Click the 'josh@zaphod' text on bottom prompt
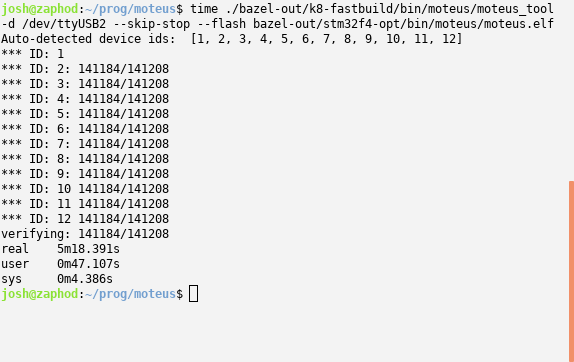Image resolution: width=574 pixels, height=362 pixels. click(40, 294)
